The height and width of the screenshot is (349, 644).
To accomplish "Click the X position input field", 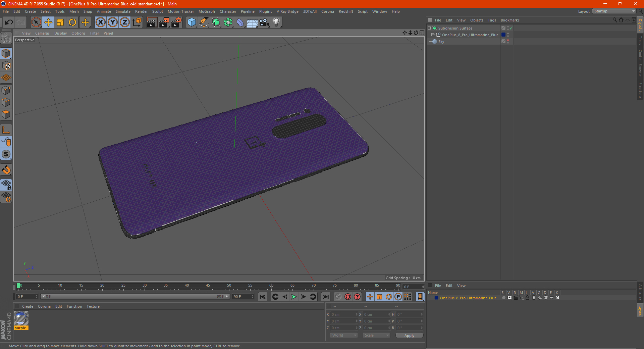I will click(x=344, y=314).
